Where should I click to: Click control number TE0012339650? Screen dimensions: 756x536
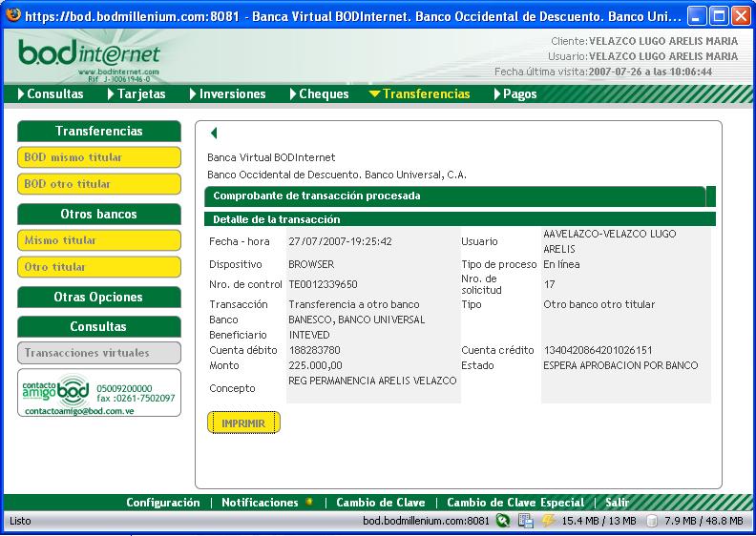pyautogui.click(x=323, y=284)
